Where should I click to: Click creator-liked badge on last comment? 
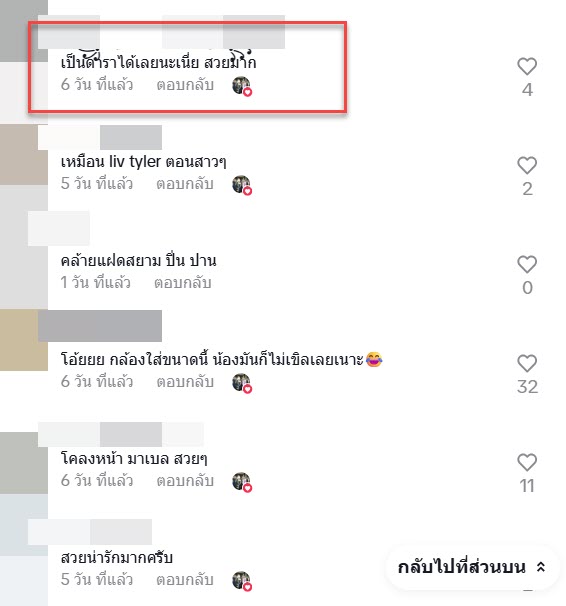tap(242, 581)
